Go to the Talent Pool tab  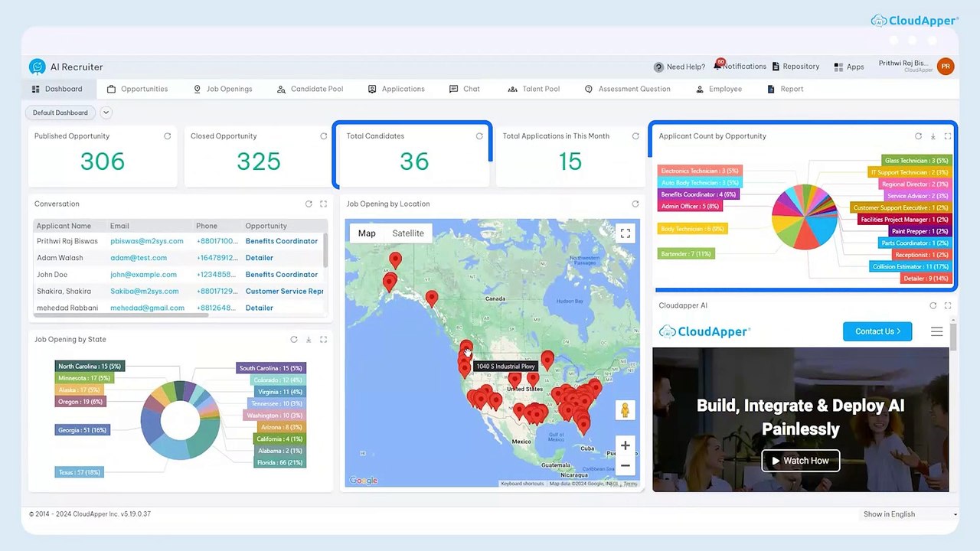(x=534, y=89)
